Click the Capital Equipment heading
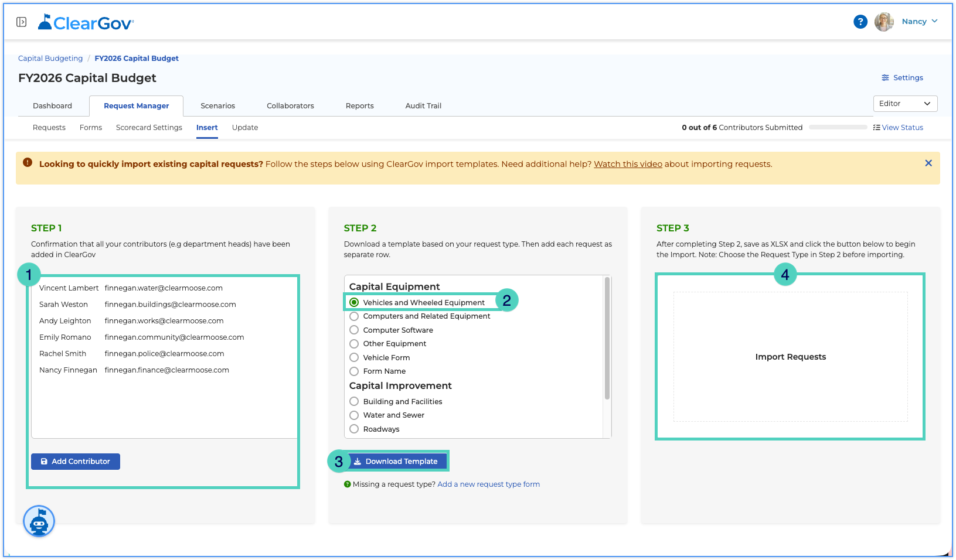 coord(394,286)
